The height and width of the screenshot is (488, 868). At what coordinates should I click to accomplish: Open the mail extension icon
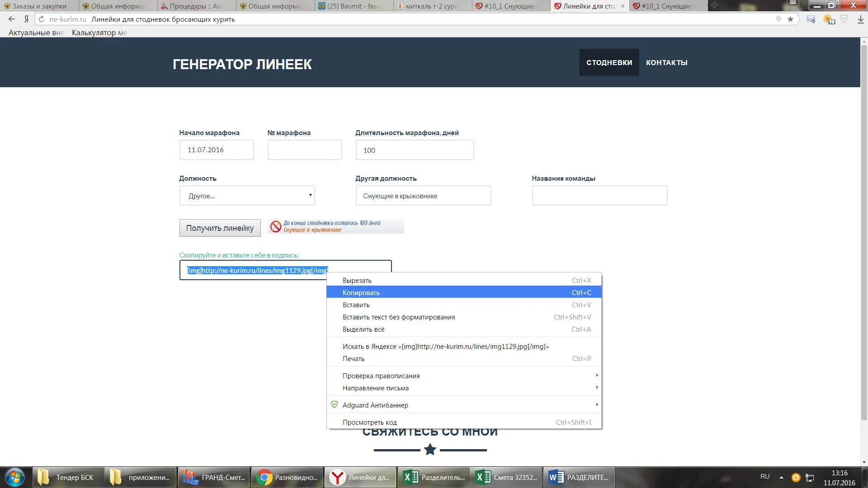pos(811,19)
